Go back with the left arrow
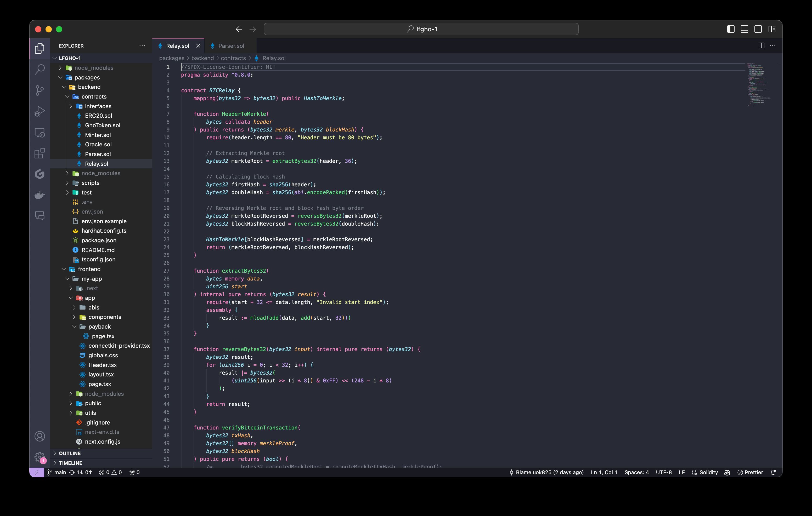 (239, 29)
